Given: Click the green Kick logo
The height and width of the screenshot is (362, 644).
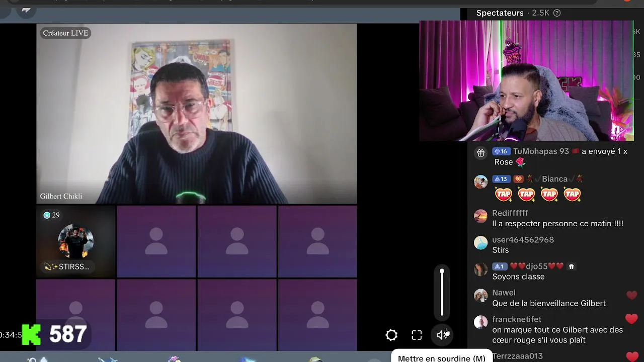Looking at the screenshot, I should [x=31, y=334].
